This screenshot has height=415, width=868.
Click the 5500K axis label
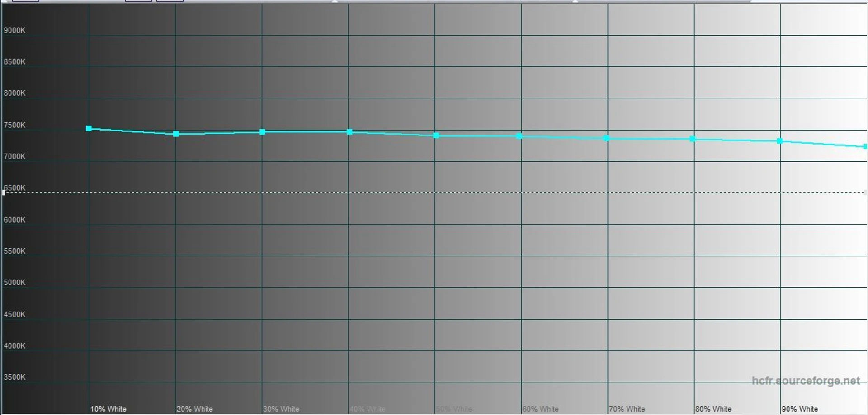14,251
